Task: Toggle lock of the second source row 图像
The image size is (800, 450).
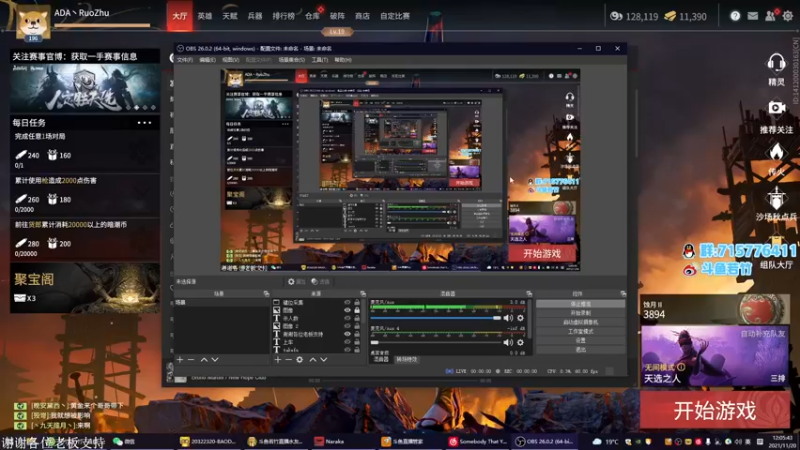Action: coord(357,310)
